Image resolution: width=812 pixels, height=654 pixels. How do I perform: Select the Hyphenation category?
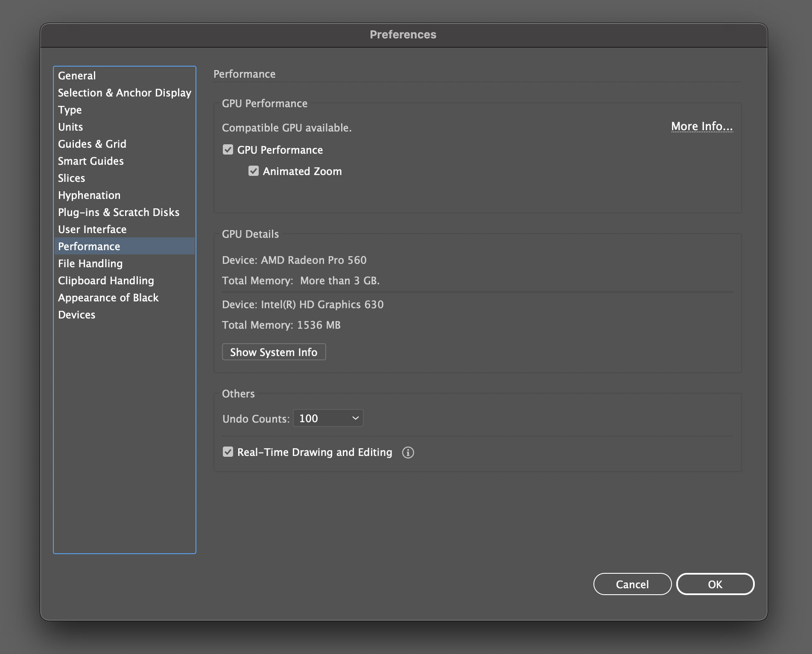89,195
